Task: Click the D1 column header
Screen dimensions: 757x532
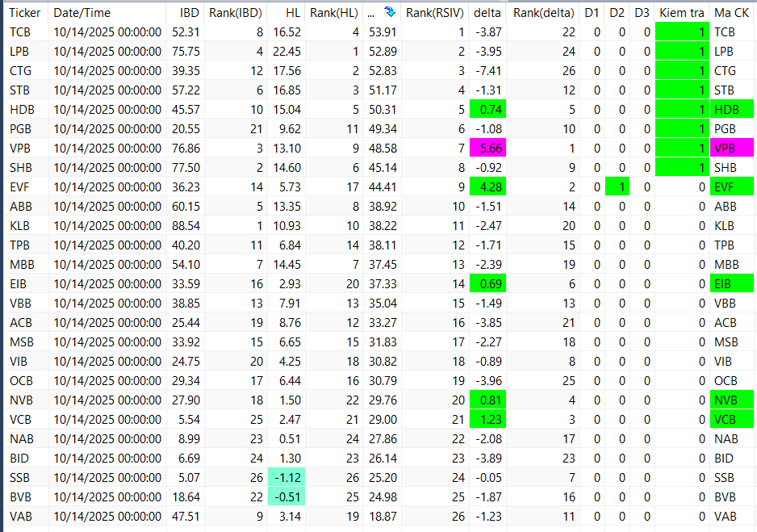Action: pos(592,13)
